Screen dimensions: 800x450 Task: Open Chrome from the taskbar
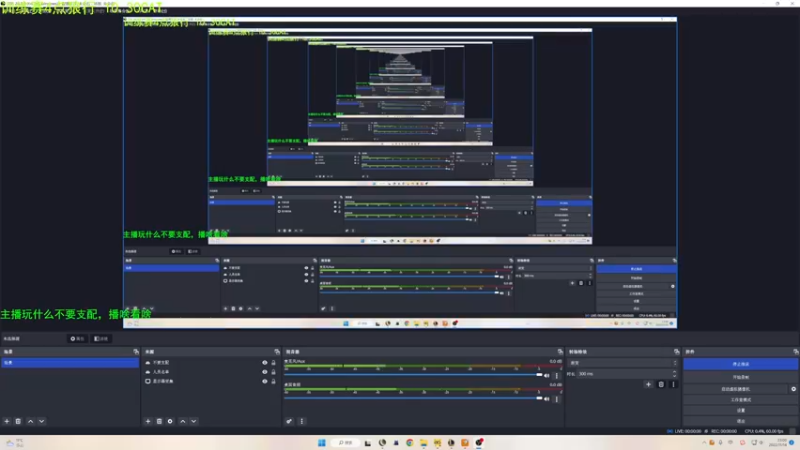tap(410, 442)
